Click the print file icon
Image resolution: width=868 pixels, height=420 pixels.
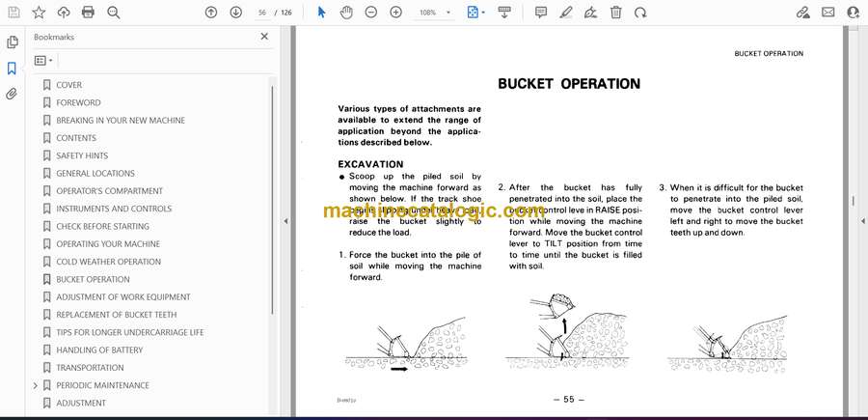point(89,13)
